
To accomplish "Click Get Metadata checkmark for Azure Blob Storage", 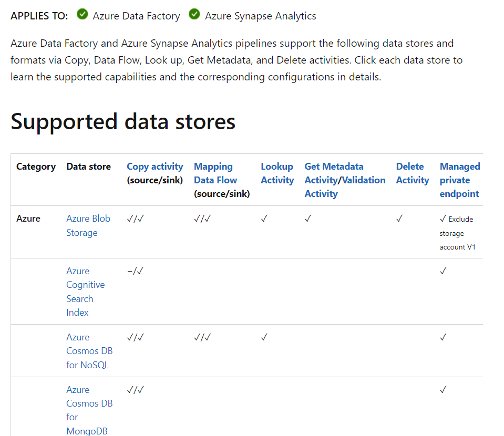I will 308,219.
